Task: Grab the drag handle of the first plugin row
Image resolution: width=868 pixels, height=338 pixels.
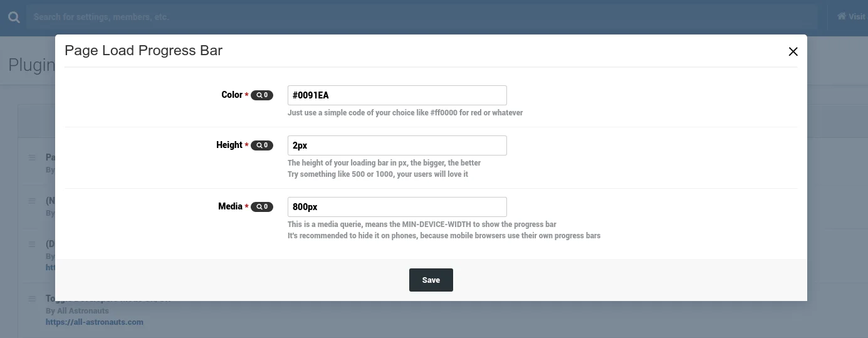Action: [32, 157]
